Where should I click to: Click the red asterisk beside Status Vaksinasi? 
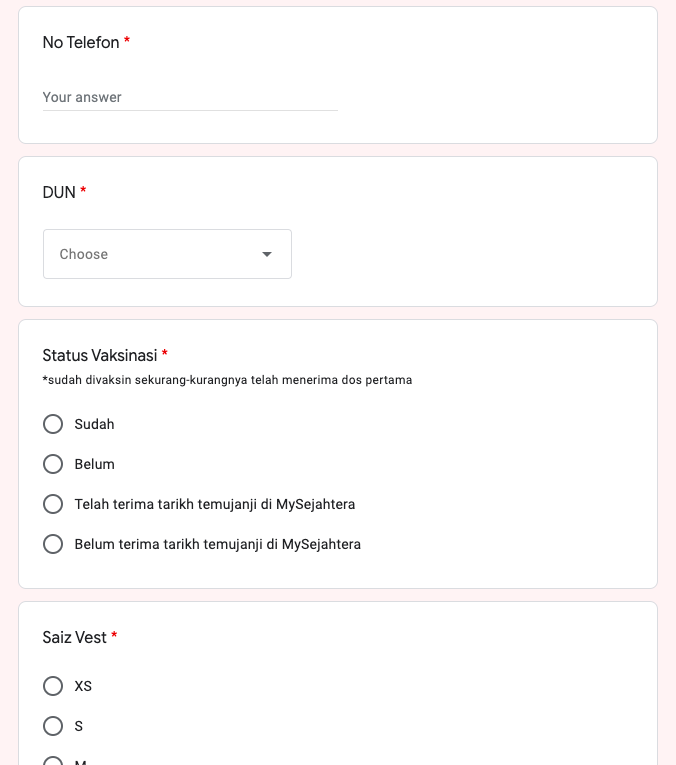coord(164,355)
